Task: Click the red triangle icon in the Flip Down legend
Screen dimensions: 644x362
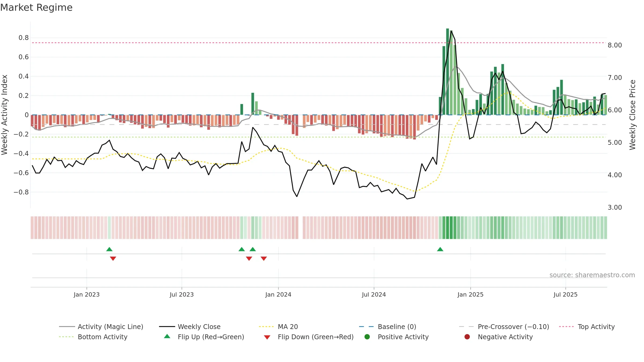Action: point(267,337)
